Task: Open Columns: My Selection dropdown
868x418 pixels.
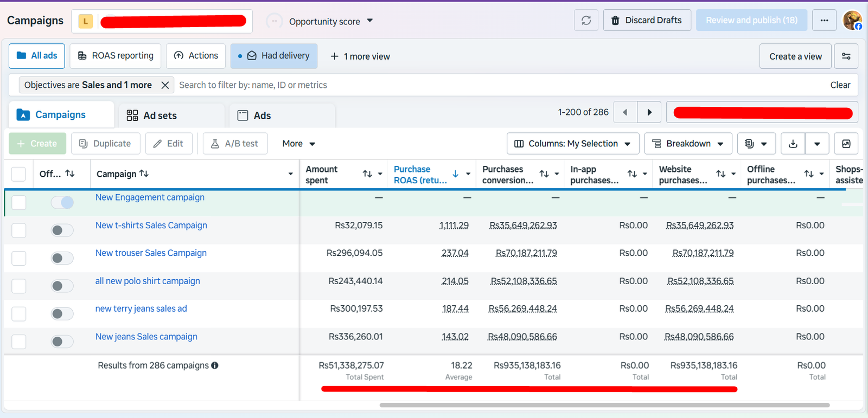Action: (573, 144)
